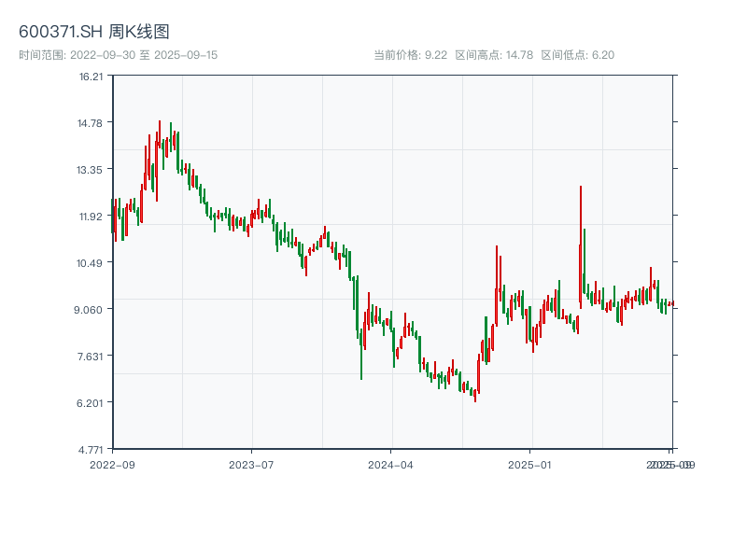Click the 区间低点 6.20 label
This screenshot has height=560, width=747.
tap(578, 55)
